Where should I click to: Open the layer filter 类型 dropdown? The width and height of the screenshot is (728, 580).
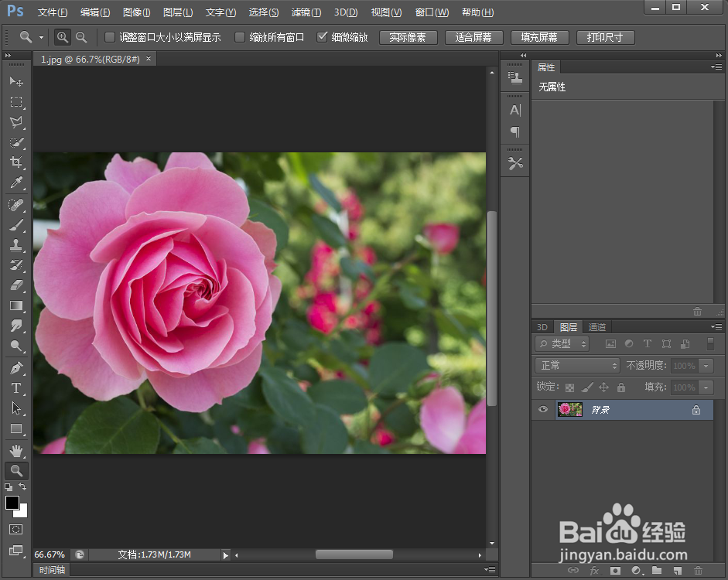click(562, 343)
